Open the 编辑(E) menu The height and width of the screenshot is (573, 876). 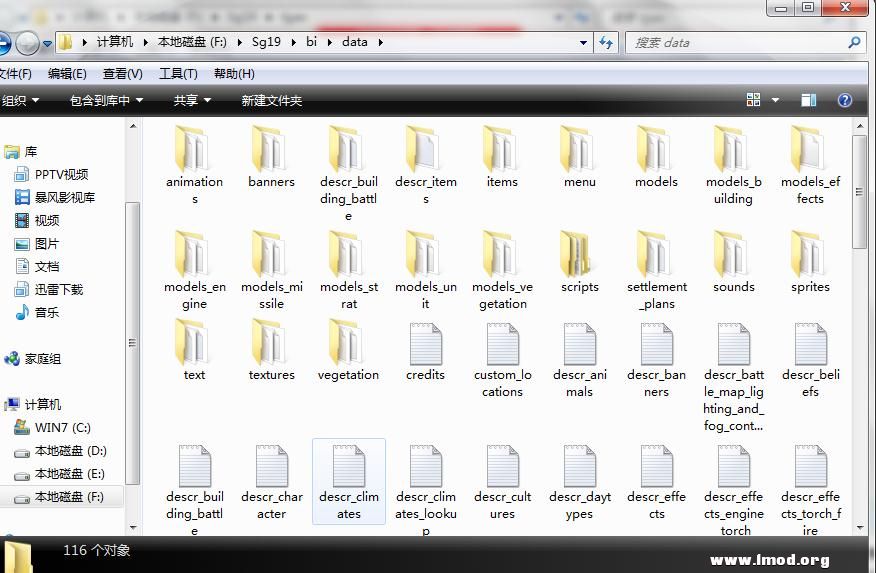(67, 74)
